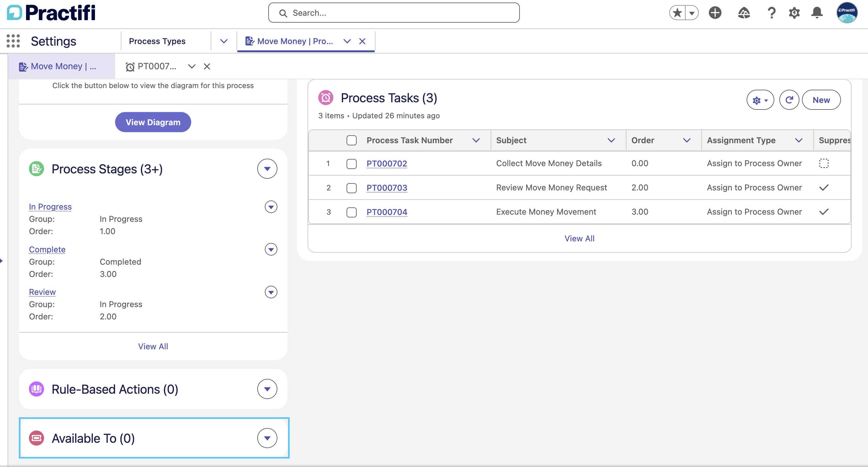Viewport: 868px width, 467px height.
Task: Click the notifications bell icon
Action: click(817, 13)
